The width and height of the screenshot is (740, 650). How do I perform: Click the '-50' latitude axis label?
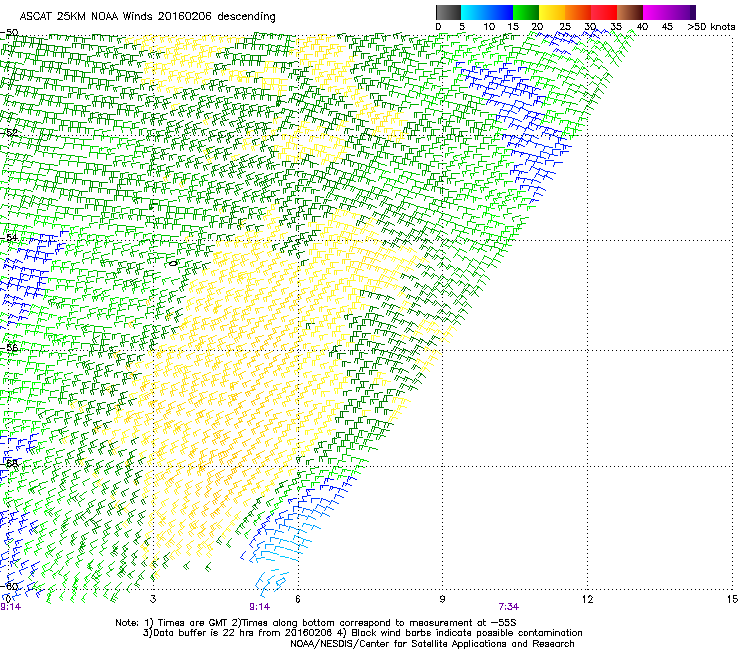coord(9,33)
